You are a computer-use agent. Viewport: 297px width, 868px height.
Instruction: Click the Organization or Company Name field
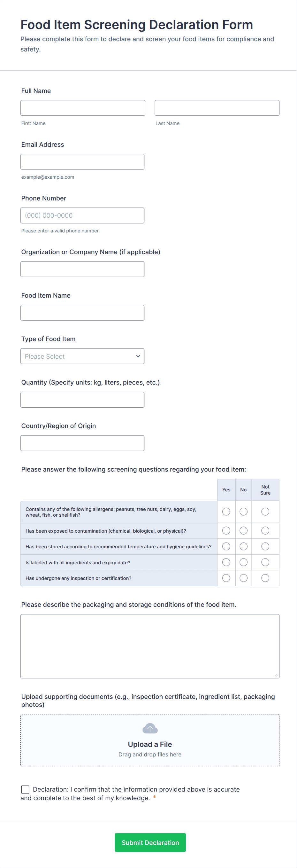click(x=82, y=269)
